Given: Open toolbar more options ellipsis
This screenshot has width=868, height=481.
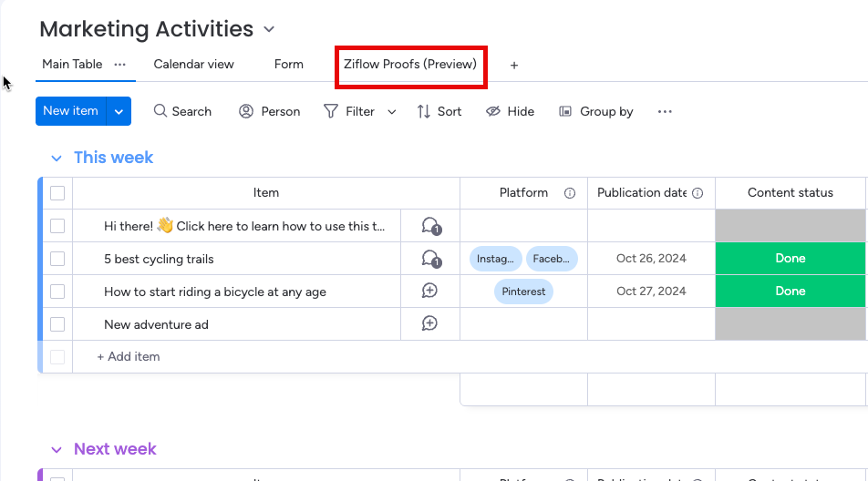Looking at the screenshot, I should click(x=665, y=111).
